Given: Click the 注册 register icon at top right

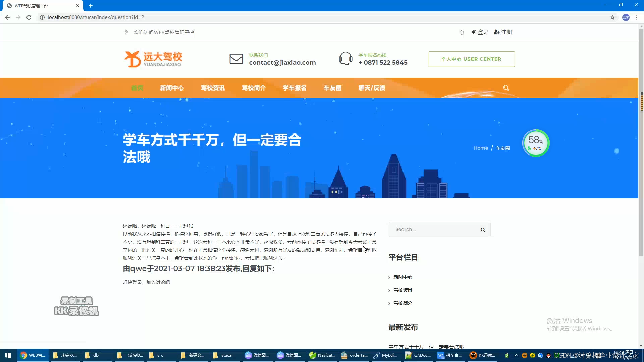Looking at the screenshot, I should 496,32.
